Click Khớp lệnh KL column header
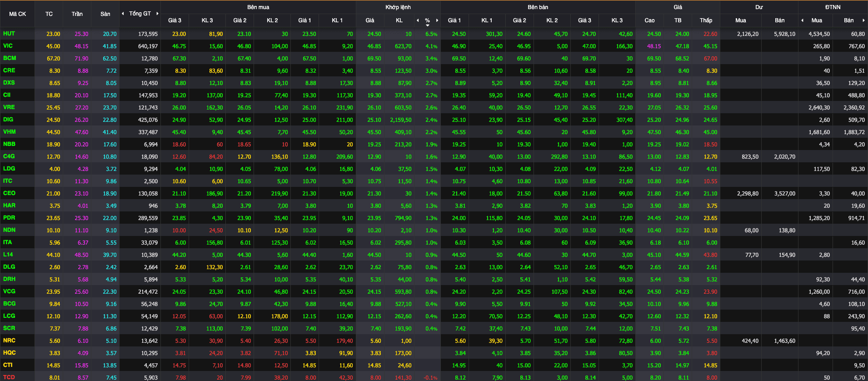This screenshot has height=381, width=868. (x=399, y=20)
